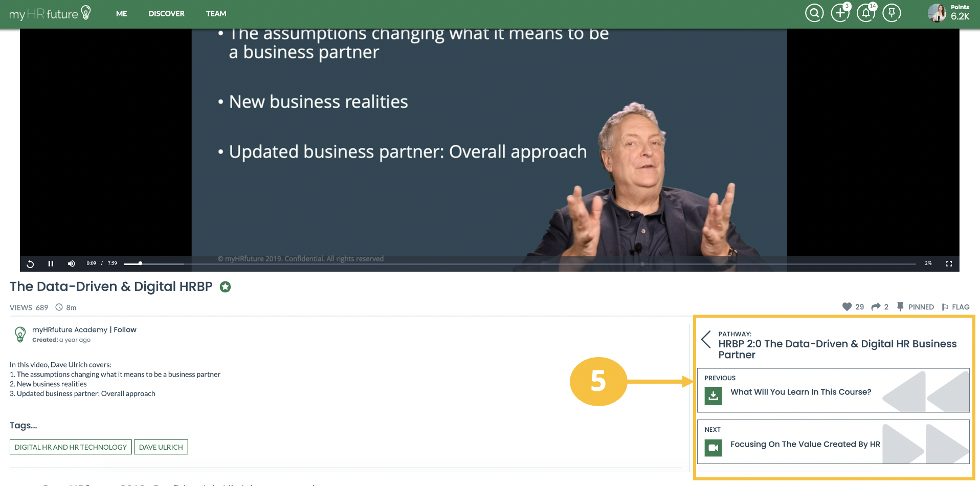Replay the video from start

30,263
